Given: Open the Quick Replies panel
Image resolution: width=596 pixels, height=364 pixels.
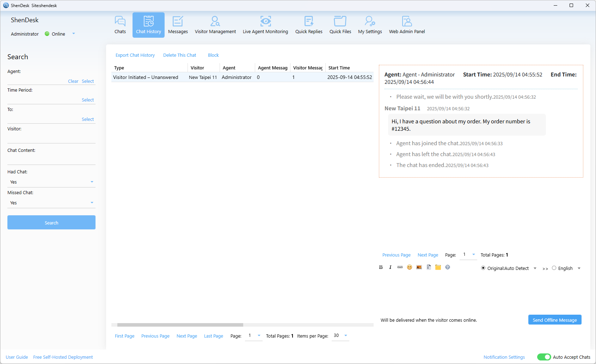Looking at the screenshot, I should tap(309, 25).
